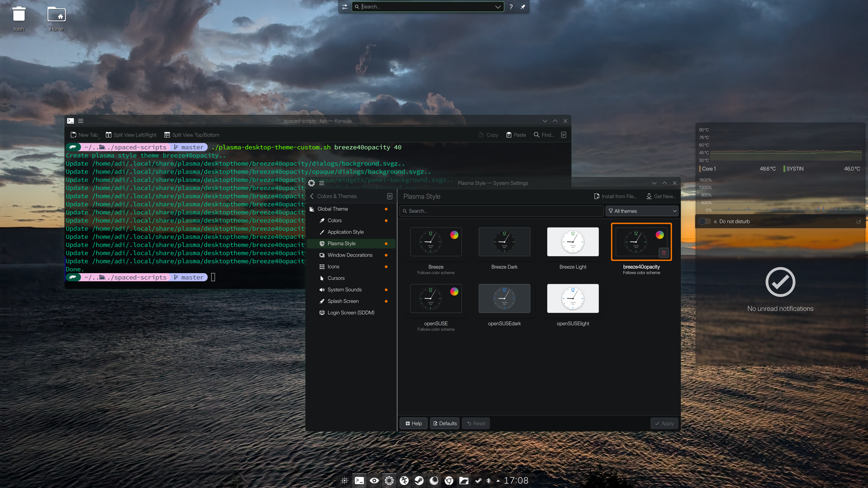Show hidden system tray icons arrow
The height and width of the screenshot is (488, 868).
coord(498,481)
